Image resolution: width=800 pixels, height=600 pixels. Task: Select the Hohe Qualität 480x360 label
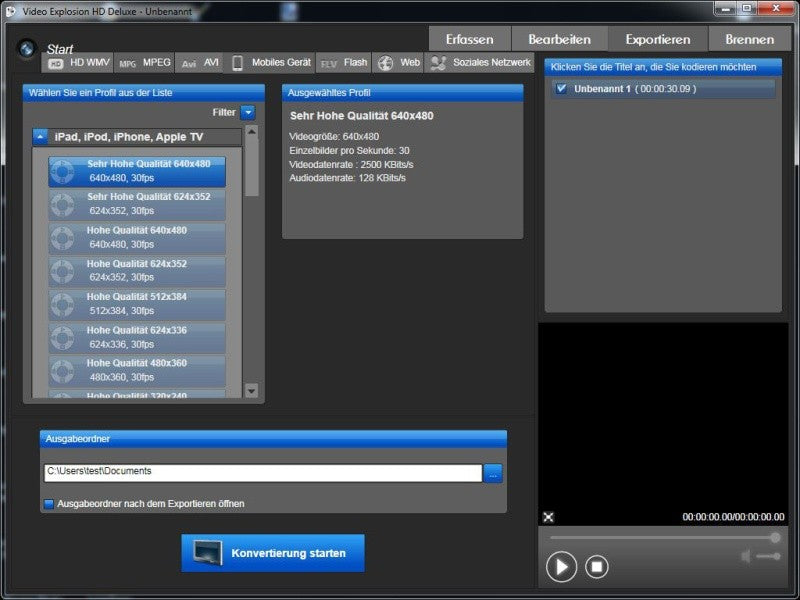click(137, 363)
